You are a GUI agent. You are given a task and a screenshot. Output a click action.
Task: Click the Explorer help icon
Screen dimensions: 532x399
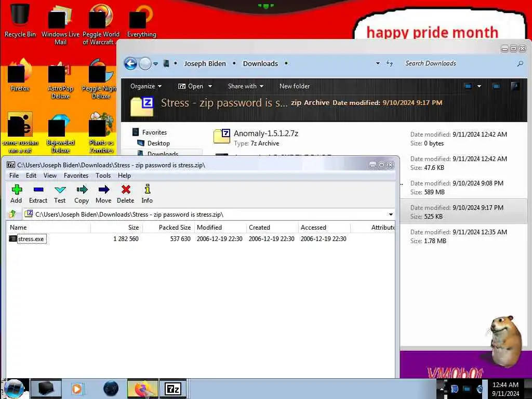click(x=515, y=86)
